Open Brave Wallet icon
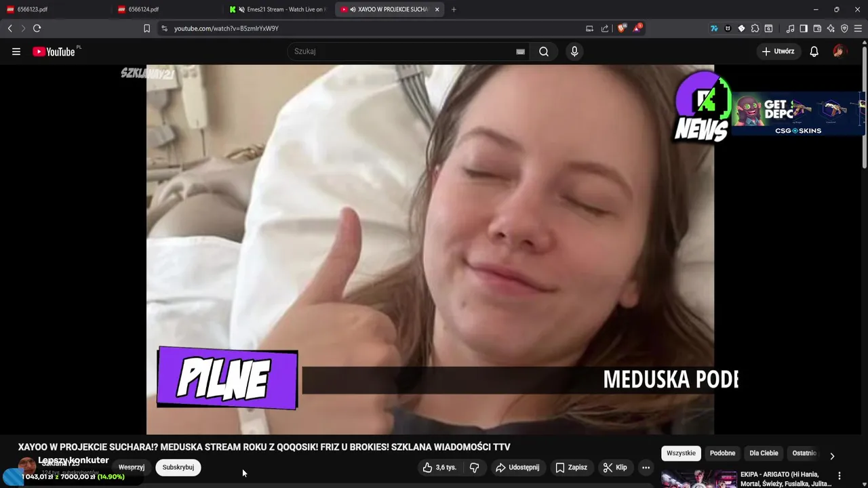 (817, 28)
